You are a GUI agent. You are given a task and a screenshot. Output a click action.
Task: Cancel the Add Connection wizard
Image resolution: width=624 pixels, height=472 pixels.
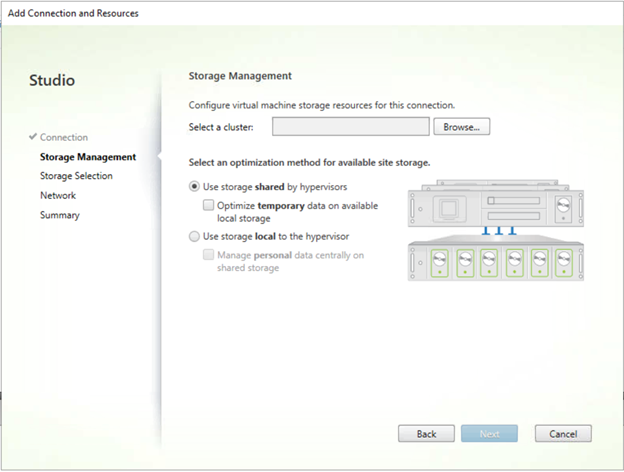click(562, 434)
